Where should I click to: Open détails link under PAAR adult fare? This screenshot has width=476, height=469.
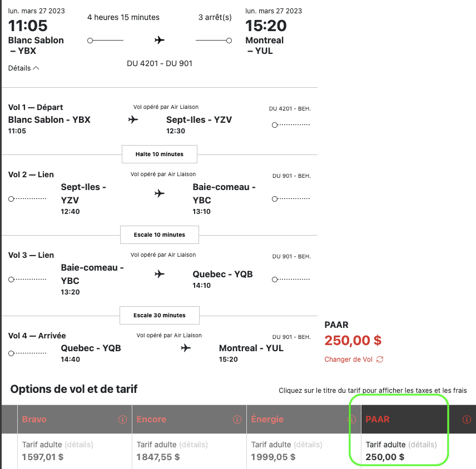coord(423,445)
